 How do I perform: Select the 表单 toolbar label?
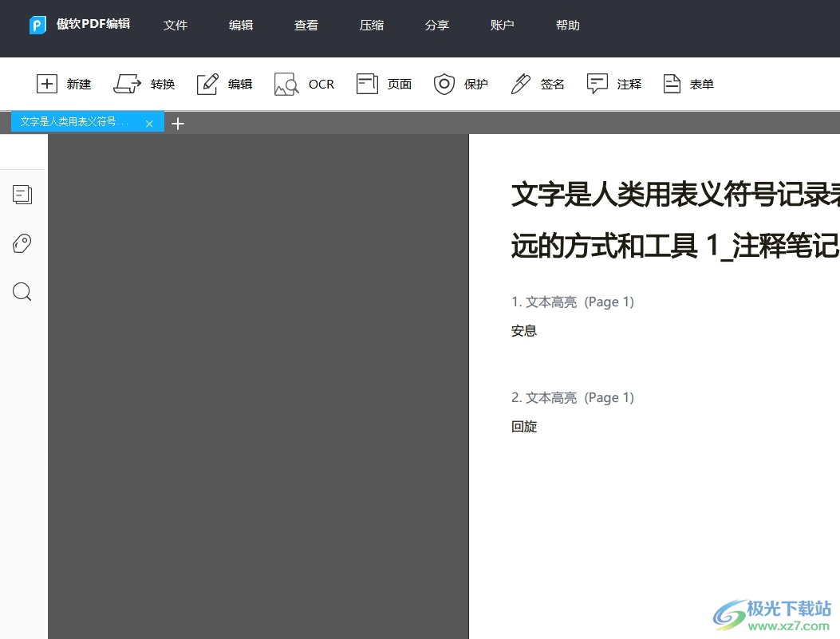click(x=702, y=84)
